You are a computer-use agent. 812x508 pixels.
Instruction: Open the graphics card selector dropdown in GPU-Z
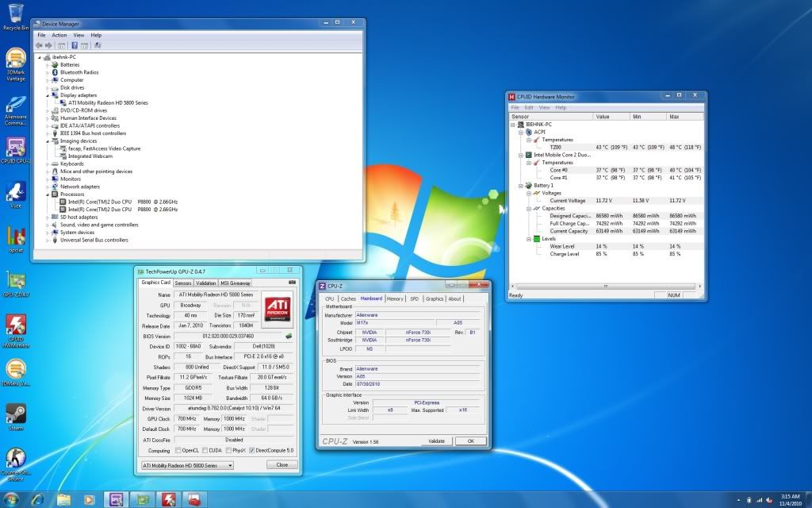[187, 465]
